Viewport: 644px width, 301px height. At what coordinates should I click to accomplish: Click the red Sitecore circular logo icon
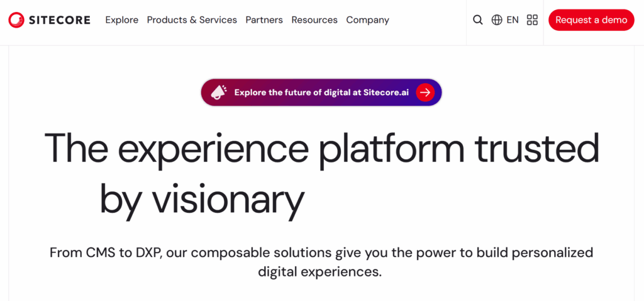pyautogui.click(x=16, y=20)
